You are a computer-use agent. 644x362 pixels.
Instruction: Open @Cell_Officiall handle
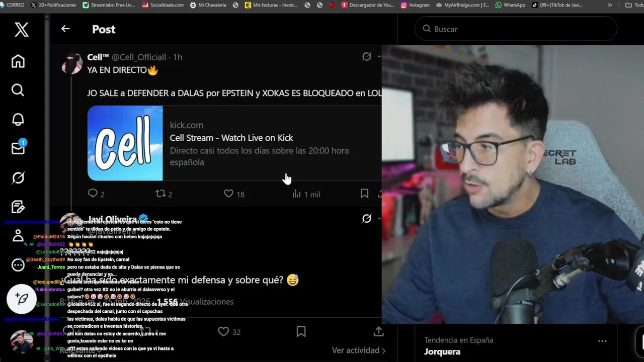[138, 57]
